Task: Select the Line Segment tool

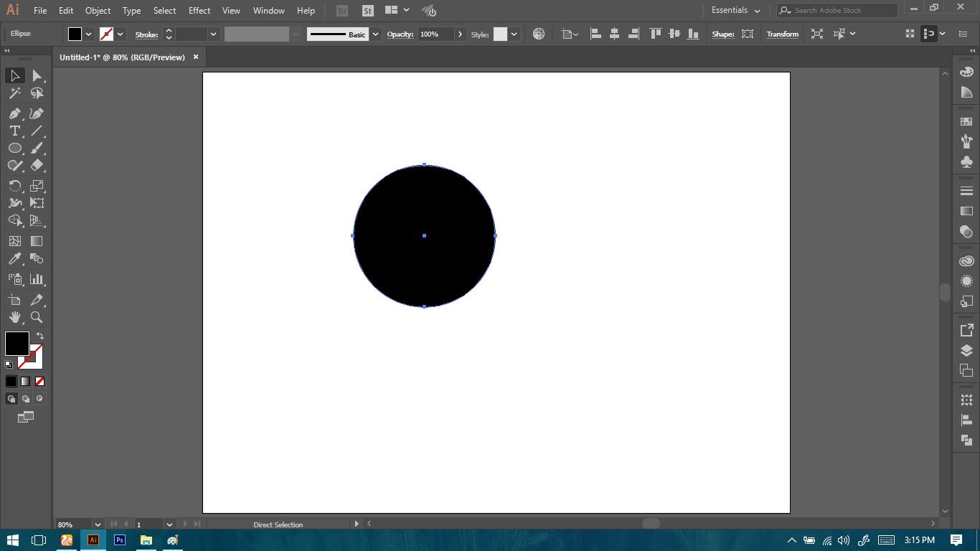Action: pos(37,131)
